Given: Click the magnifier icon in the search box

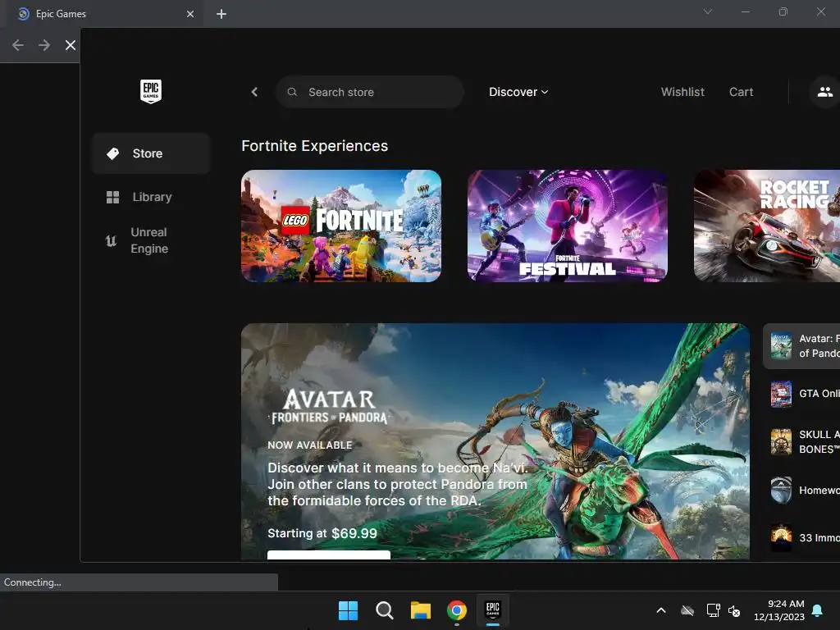Looking at the screenshot, I should click(x=292, y=92).
